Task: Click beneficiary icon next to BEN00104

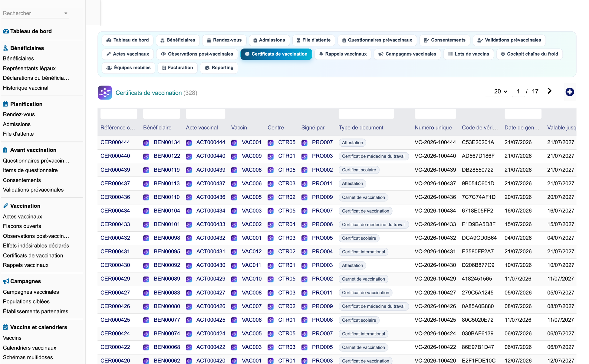Action: tap(146, 211)
